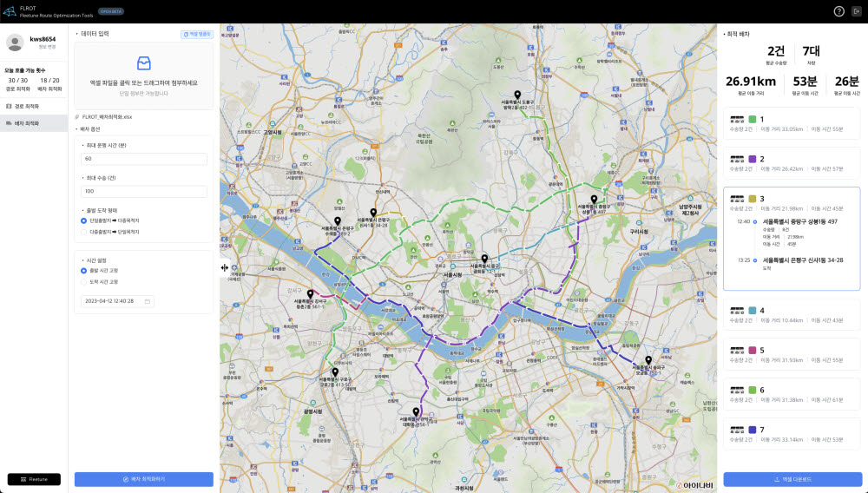The width and height of the screenshot is (868, 493).
Task: Click the FLROT logo icon
Action: [9, 11]
